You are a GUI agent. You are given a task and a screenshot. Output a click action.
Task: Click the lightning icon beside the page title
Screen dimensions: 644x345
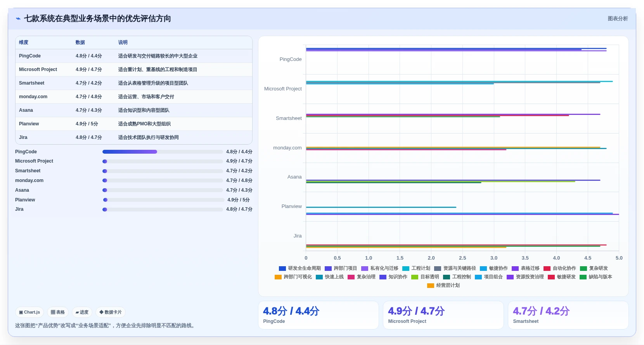tap(18, 19)
